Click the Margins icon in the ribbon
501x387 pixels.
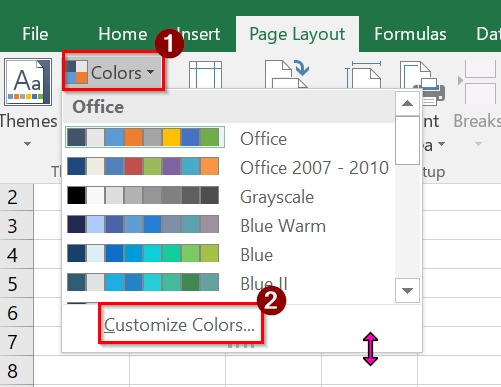click(205, 74)
